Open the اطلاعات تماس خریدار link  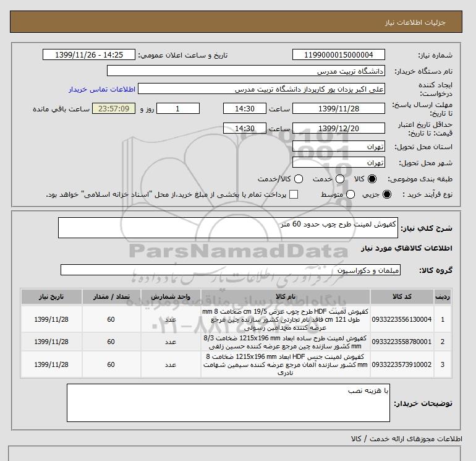tap(102, 89)
